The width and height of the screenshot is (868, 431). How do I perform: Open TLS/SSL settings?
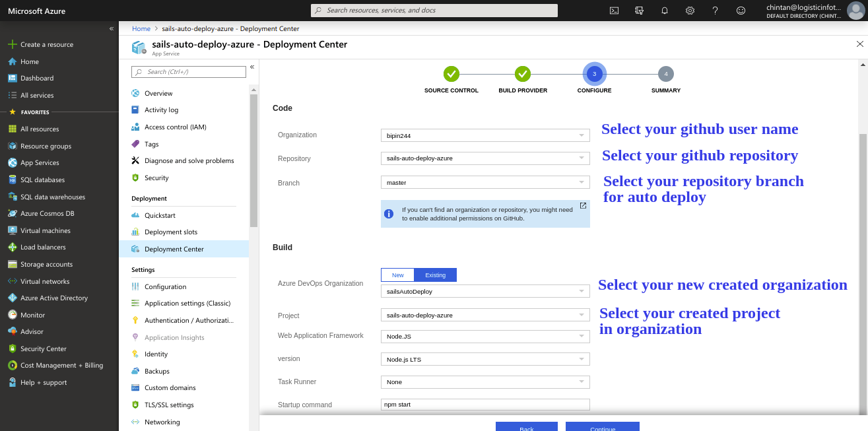click(169, 405)
